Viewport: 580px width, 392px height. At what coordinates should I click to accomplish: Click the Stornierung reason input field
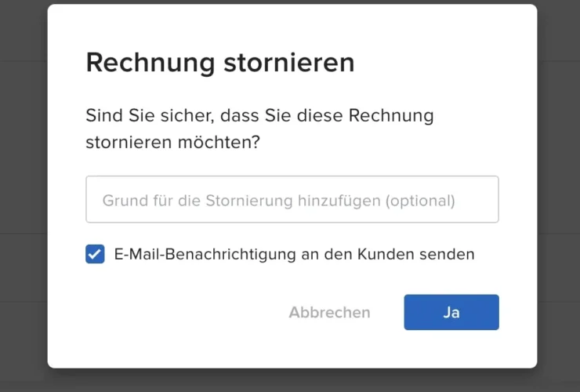pyautogui.click(x=292, y=200)
